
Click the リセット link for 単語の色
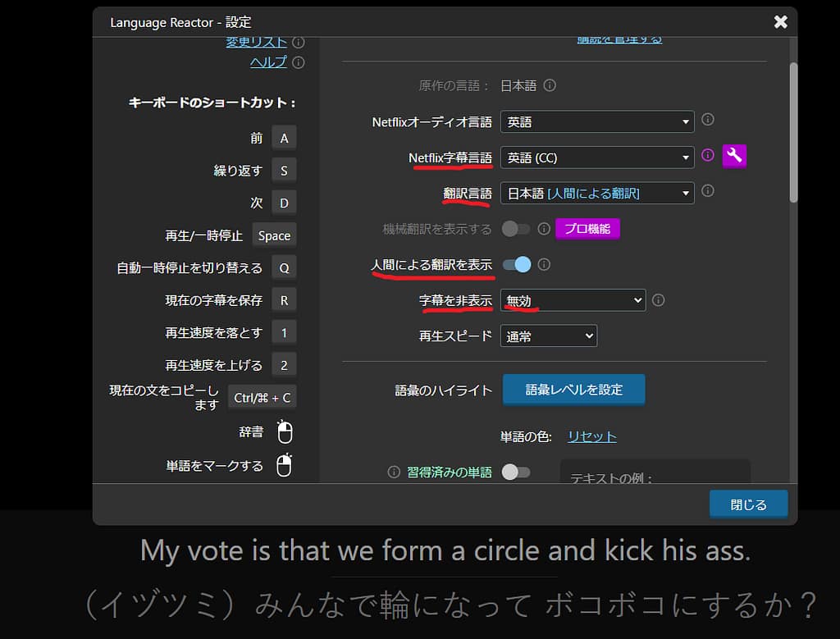click(591, 436)
